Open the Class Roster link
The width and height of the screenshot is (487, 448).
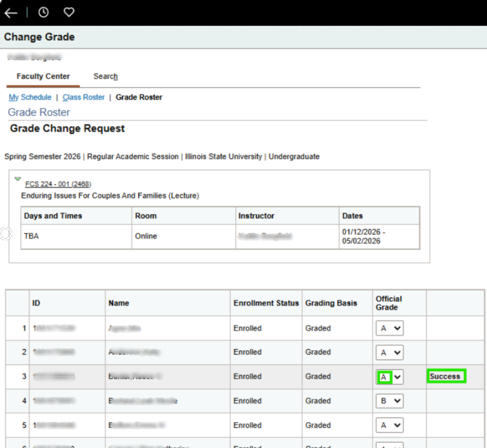[x=84, y=97]
